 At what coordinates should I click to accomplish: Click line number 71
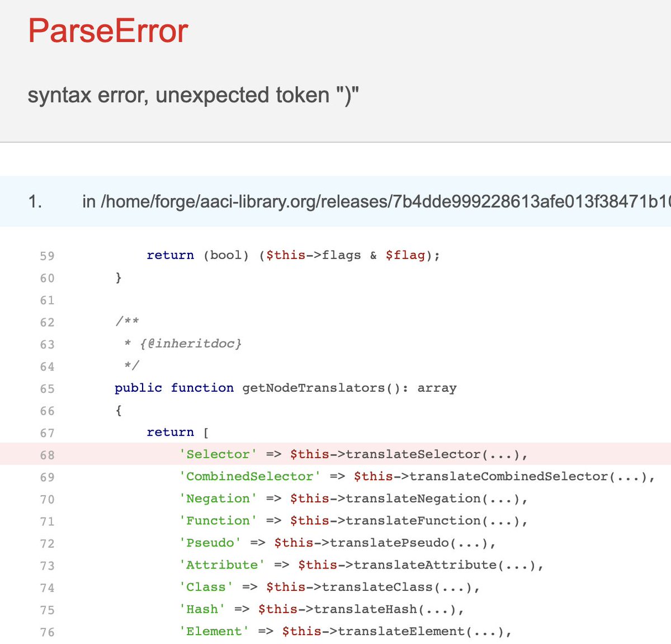point(47,521)
